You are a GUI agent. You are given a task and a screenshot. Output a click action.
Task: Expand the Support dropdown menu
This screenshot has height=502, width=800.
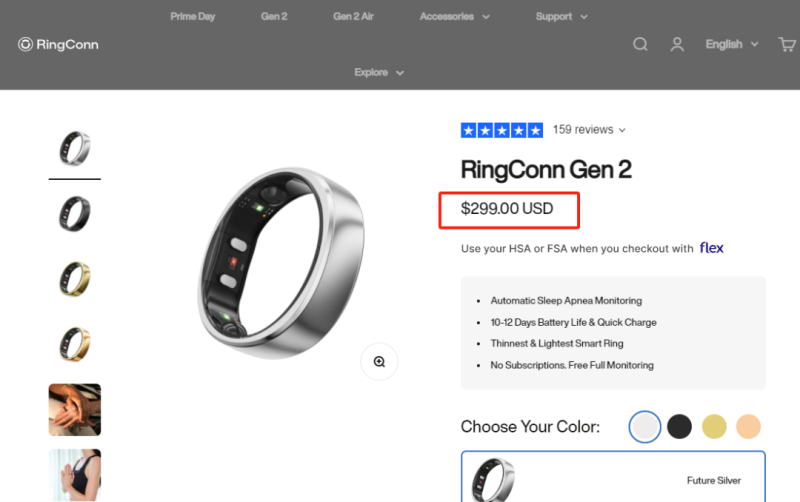(x=561, y=16)
